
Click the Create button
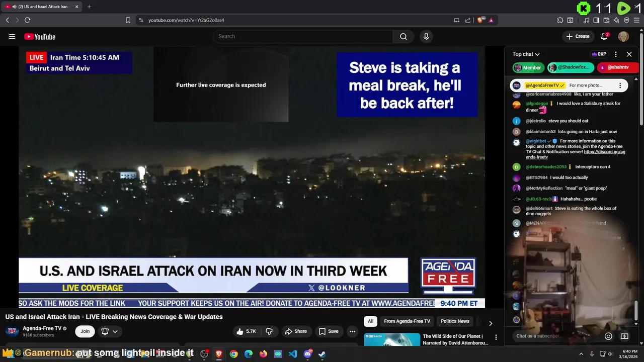(578, 36)
